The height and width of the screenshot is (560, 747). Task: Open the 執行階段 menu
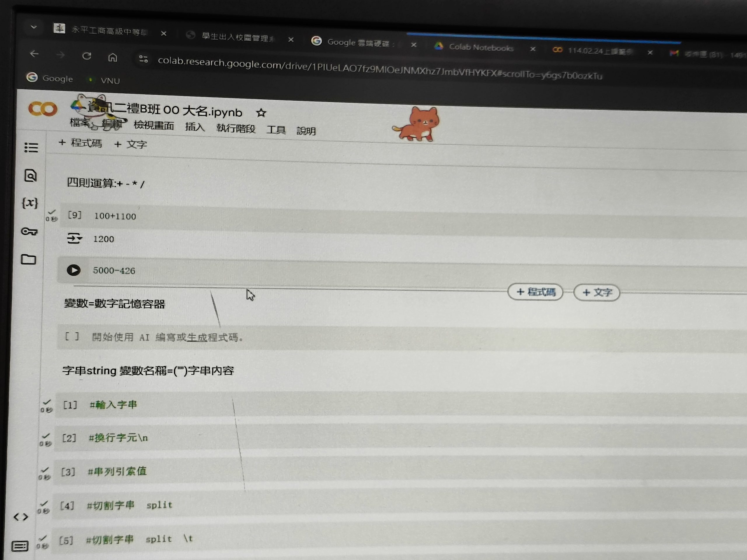coord(236,129)
